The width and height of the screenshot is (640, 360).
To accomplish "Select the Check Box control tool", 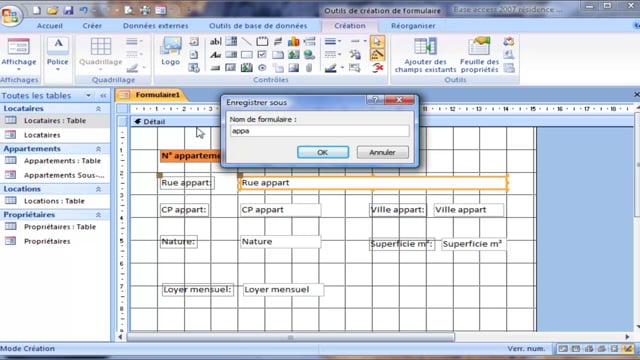I will pyautogui.click(x=262, y=55).
